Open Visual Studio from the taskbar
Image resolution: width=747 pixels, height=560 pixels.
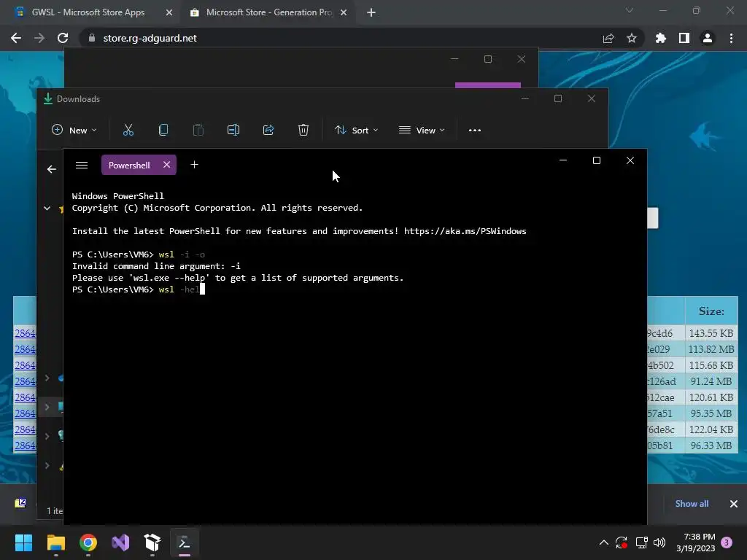pos(120,542)
